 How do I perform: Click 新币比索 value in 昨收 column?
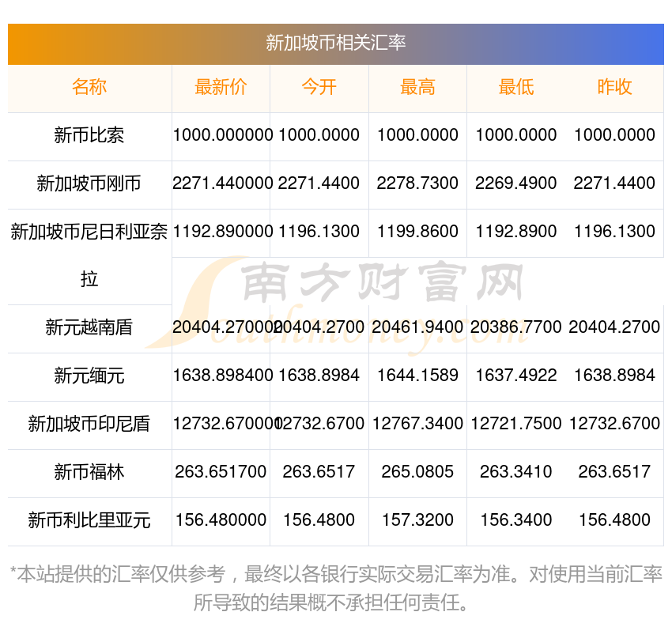[x=614, y=135]
